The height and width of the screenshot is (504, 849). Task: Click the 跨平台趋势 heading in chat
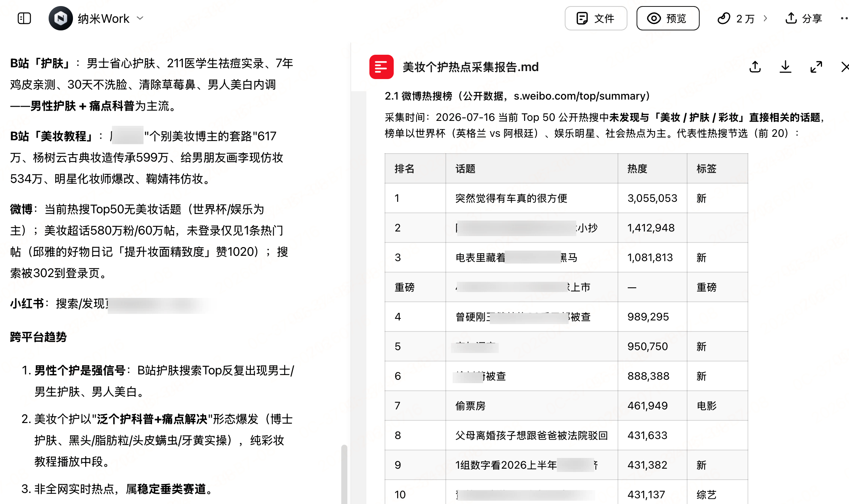click(38, 337)
